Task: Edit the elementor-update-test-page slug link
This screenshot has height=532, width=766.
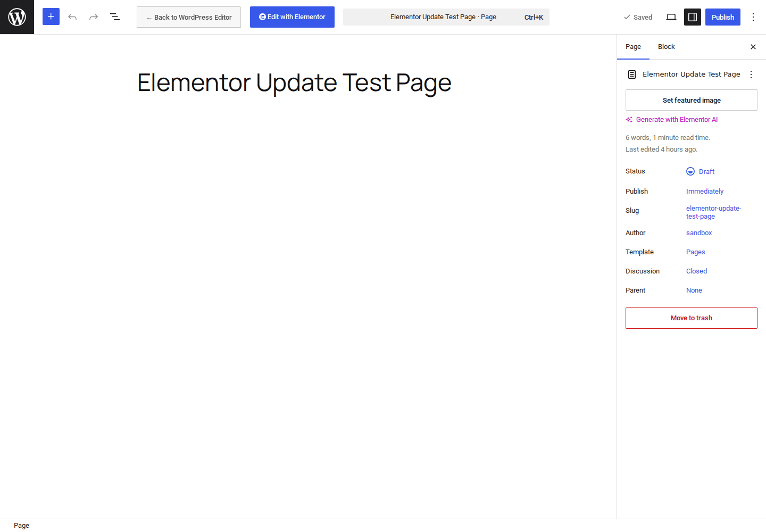Action: (x=713, y=212)
